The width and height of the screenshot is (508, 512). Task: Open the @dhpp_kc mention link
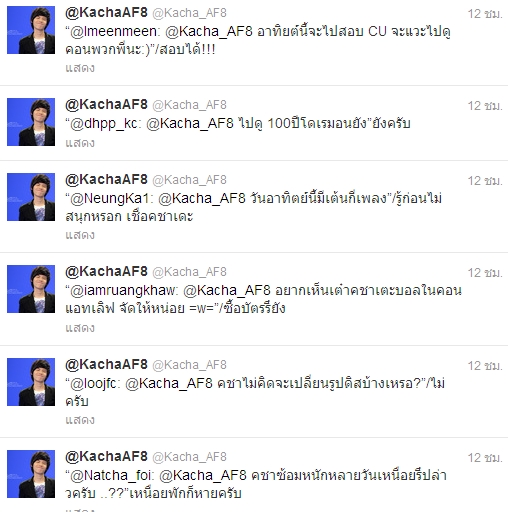pos(104,124)
